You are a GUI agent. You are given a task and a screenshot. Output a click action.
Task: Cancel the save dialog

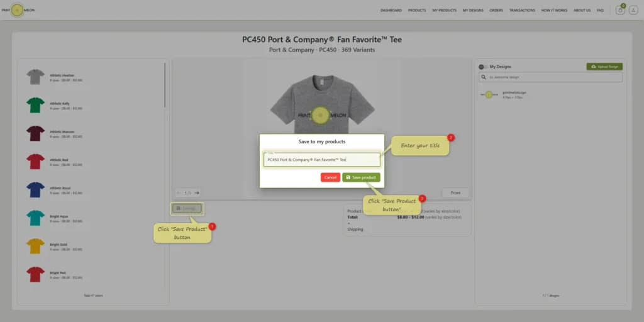[330, 177]
